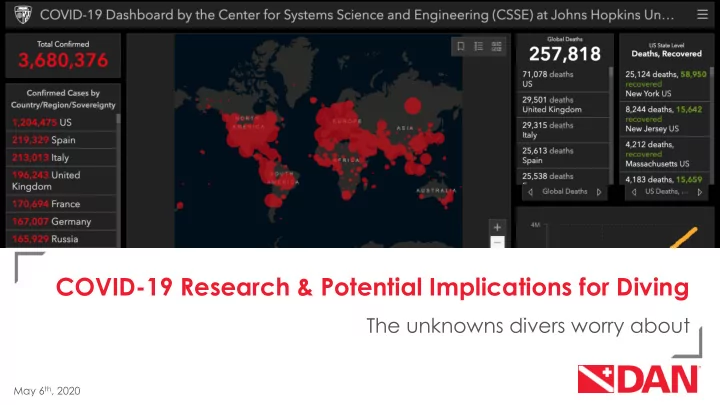Select the 25,613 deaths Spain entry
This screenshot has height=405, width=720.
tap(564, 156)
